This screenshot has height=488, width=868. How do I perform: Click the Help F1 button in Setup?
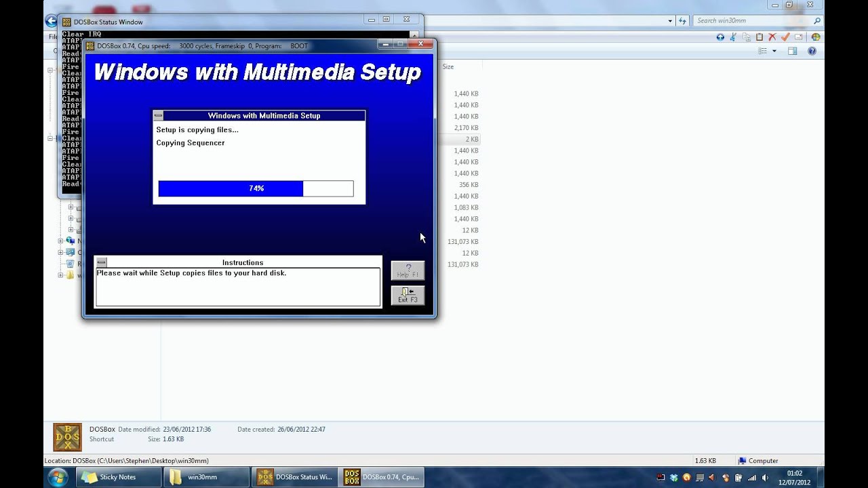click(408, 270)
